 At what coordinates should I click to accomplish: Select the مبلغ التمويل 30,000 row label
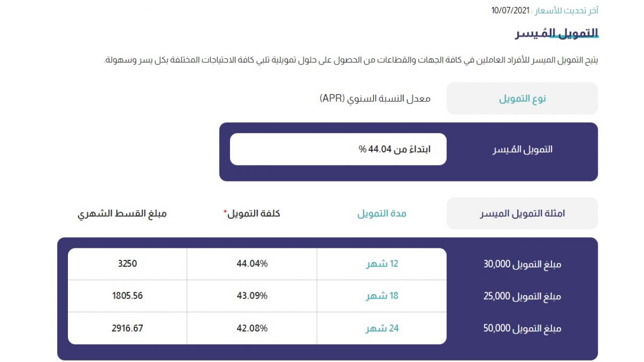tap(522, 264)
